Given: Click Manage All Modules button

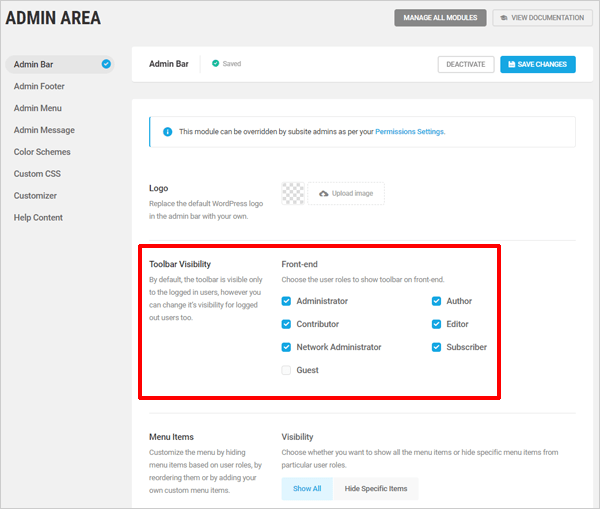Looking at the screenshot, I should [x=440, y=18].
